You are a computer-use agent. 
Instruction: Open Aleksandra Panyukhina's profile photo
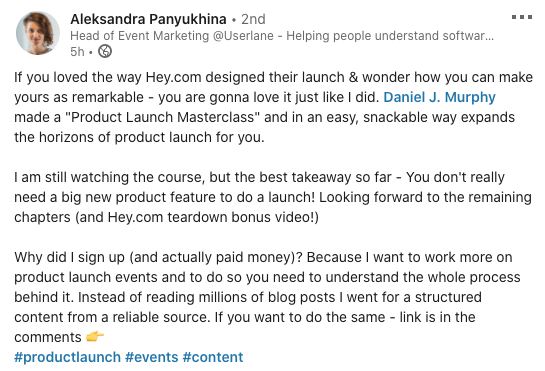coord(38,33)
